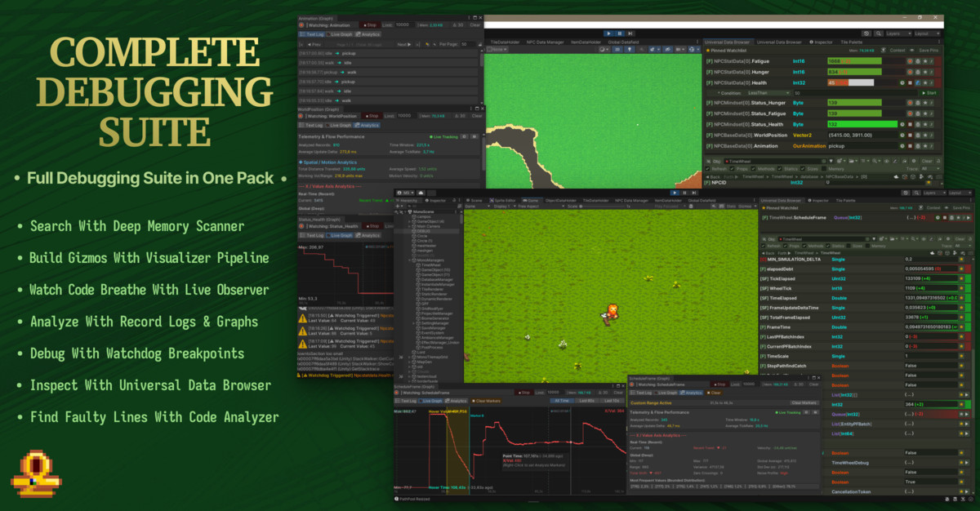The height and width of the screenshot is (511, 980).
Task: Click the eye icon beside Save Pins
Action: pyautogui.click(x=912, y=51)
